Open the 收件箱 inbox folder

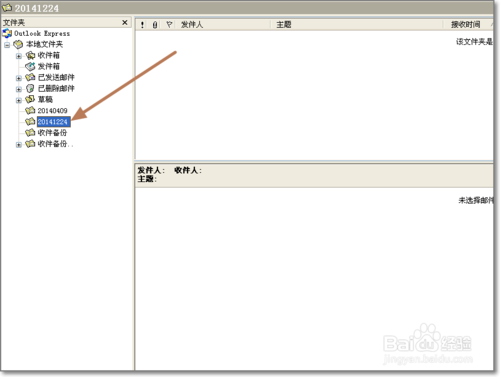pyautogui.click(x=49, y=55)
